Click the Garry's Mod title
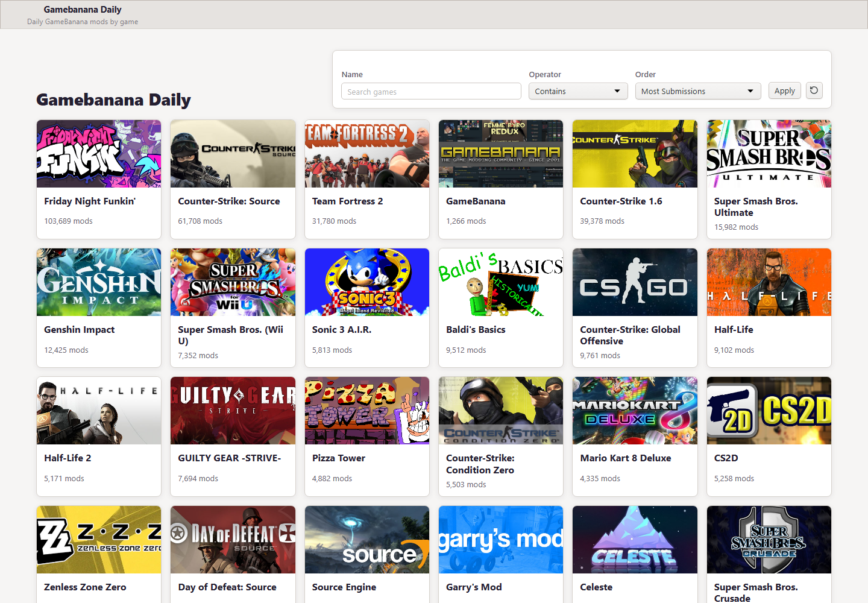The height and width of the screenshot is (603, 868). (474, 587)
